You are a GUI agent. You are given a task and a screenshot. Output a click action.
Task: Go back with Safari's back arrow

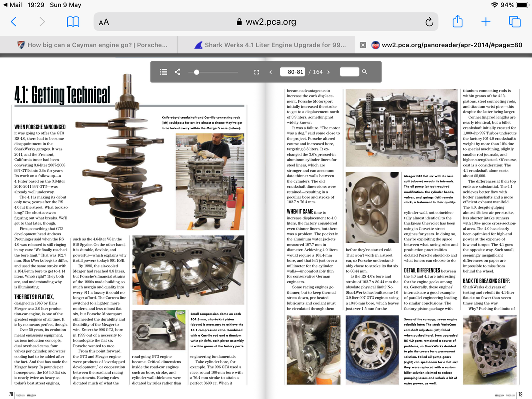(14, 22)
